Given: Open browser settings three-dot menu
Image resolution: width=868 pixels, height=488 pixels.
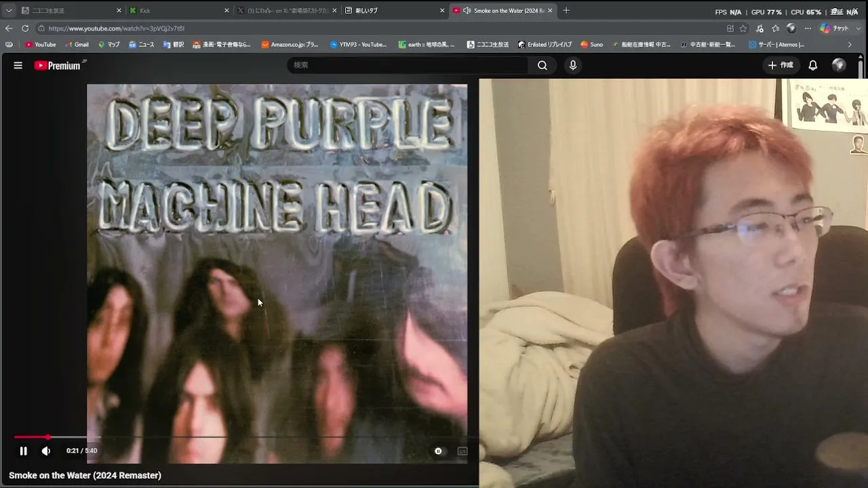Looking at the screenshot, I should click(x=808, y=28).
